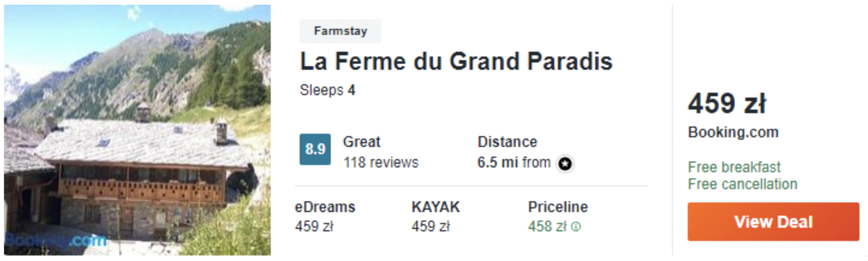
Task: Click the Free cancellation label
Action: point(743,184)
